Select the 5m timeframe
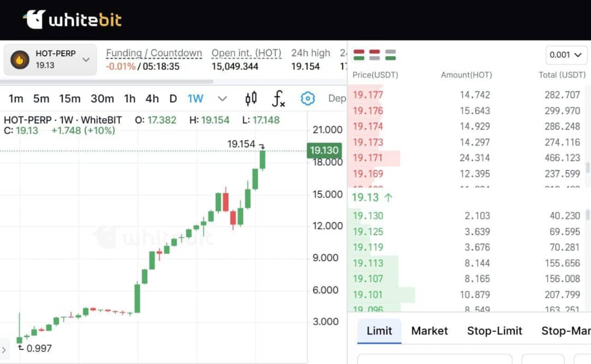Viewport: 591px width, 364px height. [41, 98]
